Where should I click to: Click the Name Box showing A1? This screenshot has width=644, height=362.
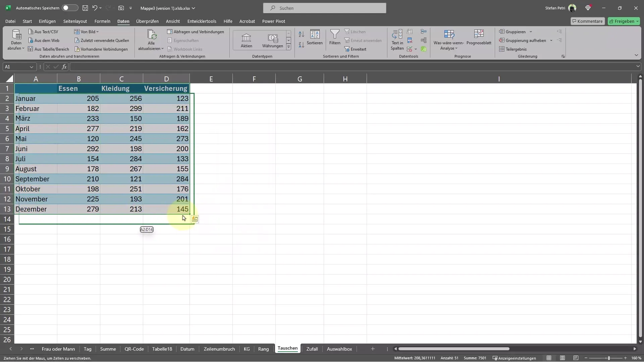pos(19,67)
